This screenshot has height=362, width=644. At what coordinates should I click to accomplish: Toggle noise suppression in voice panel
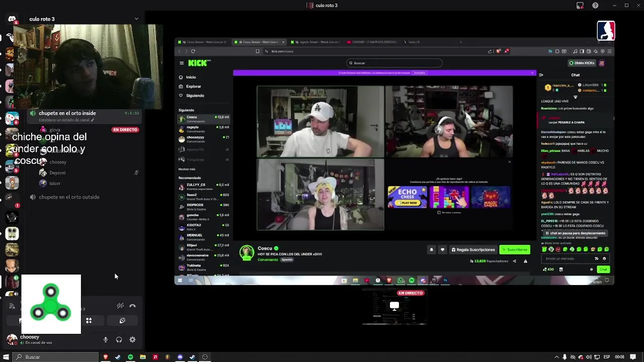[x=120, y=306]
